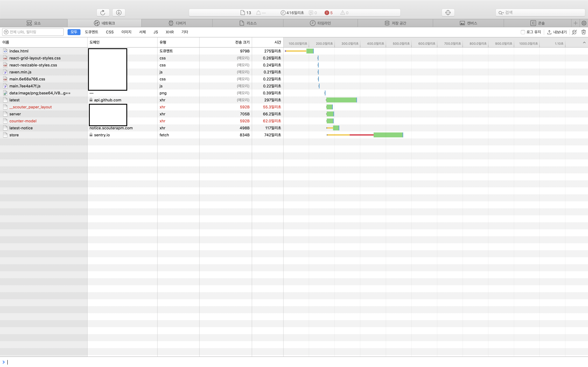The image size is (588, 367).
Task: Click the disable resource caches icon
Action: pyautogui.click(x=574, y=32)
